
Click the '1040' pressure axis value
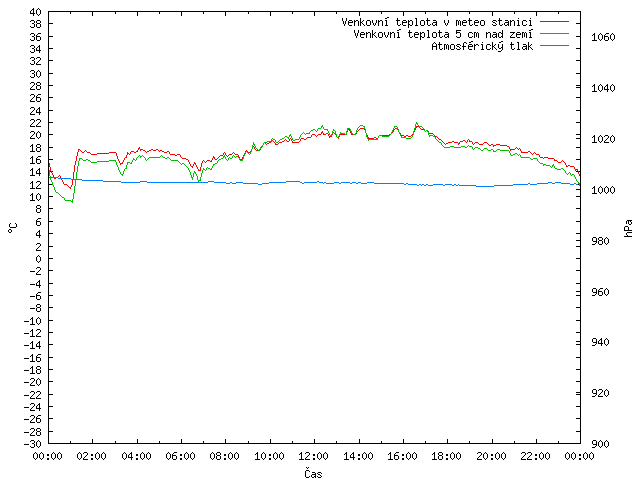(x=603, y=88)
